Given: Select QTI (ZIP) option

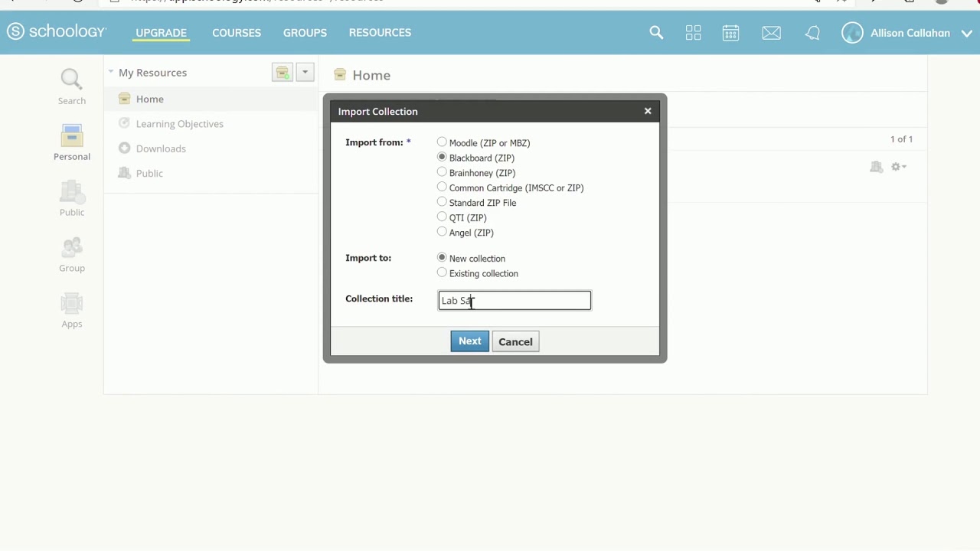Looking at the screenshot, I should (x=442, y=217).
